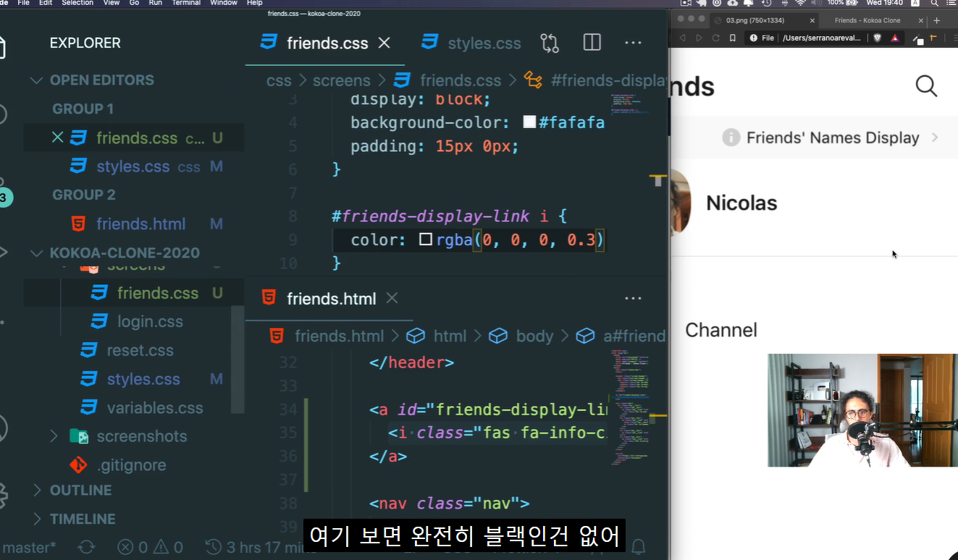Click browser back arrow
Screen dimensions: 958x560
click(682, 38)
